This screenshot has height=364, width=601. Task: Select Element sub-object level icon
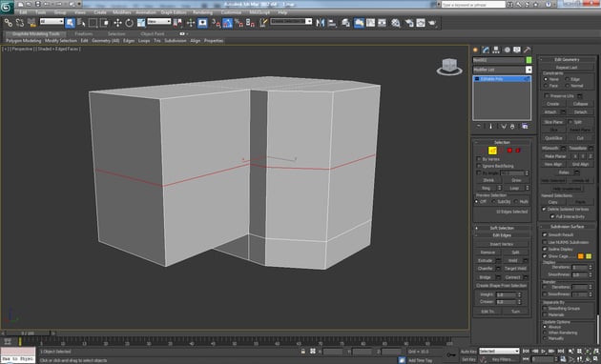point(518,151)
